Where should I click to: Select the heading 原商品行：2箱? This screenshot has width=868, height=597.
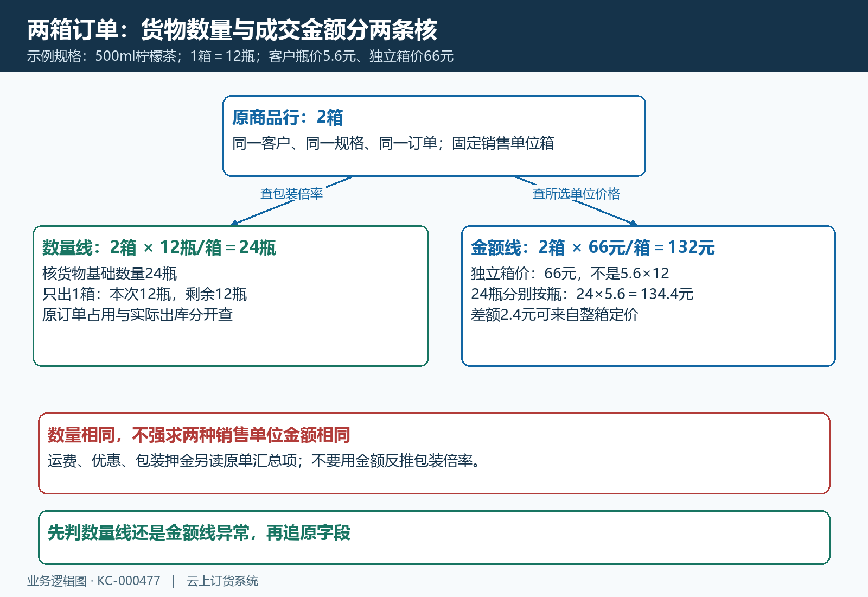coord(288,117)
